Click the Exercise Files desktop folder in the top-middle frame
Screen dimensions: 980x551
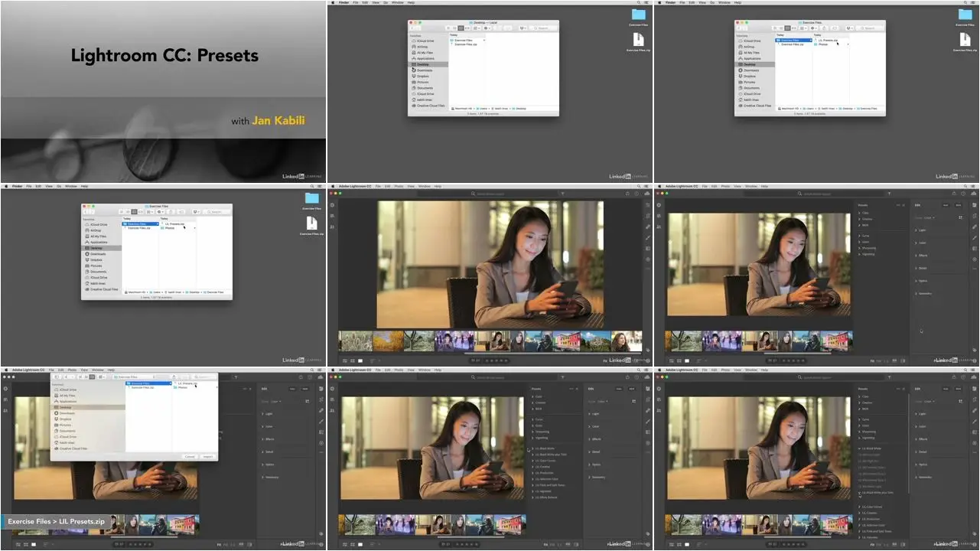[x=638, y=15]
